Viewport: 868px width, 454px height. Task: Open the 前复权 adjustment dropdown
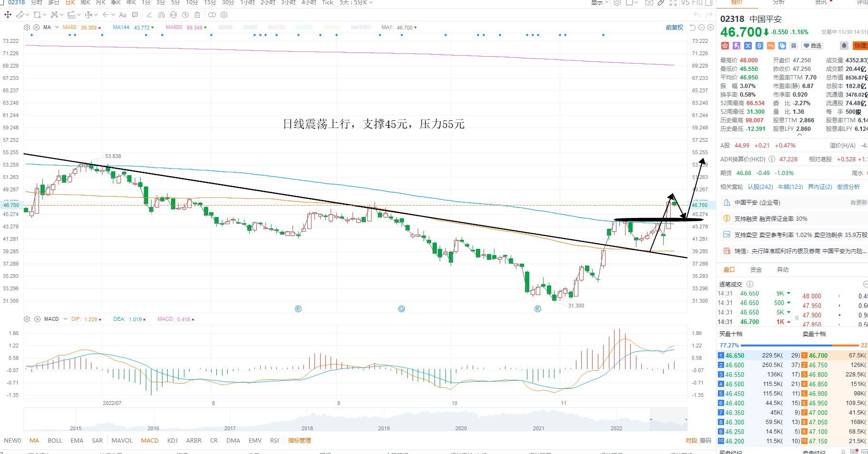pyautogui.click(x=675, y=28)
